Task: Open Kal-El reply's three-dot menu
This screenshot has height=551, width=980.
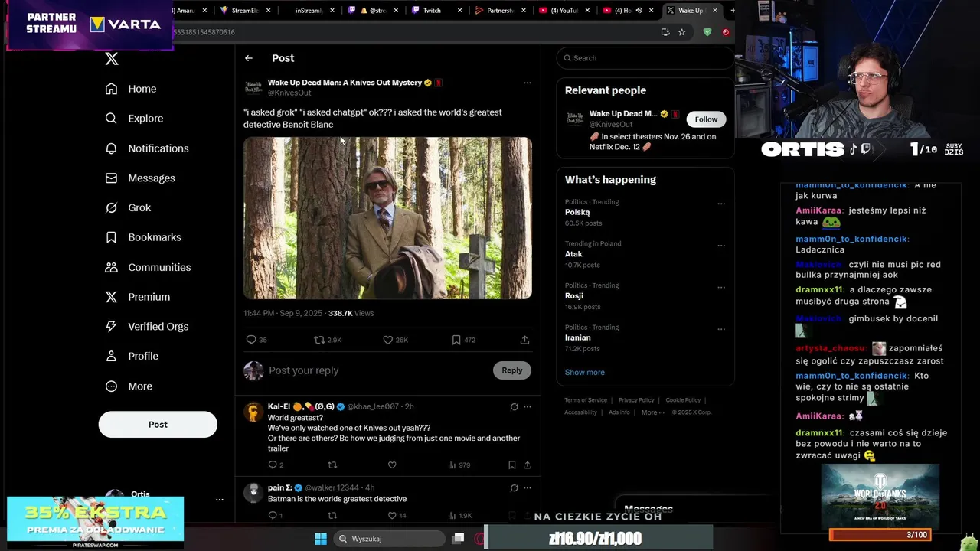Action: point(527,407)
